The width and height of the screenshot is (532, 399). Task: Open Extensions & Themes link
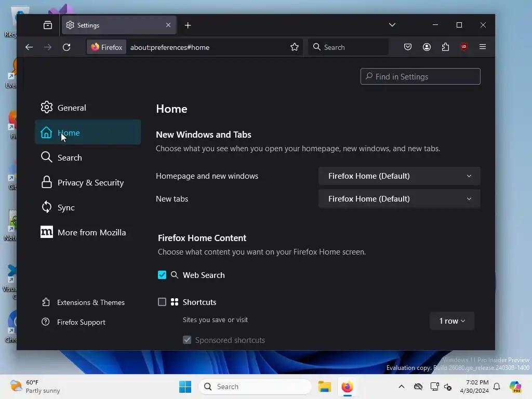(83, 302)
